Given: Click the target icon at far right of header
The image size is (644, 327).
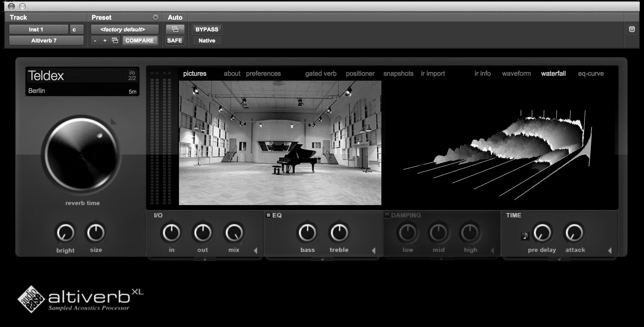Looking at the screenshot, I should click(632, 29).
